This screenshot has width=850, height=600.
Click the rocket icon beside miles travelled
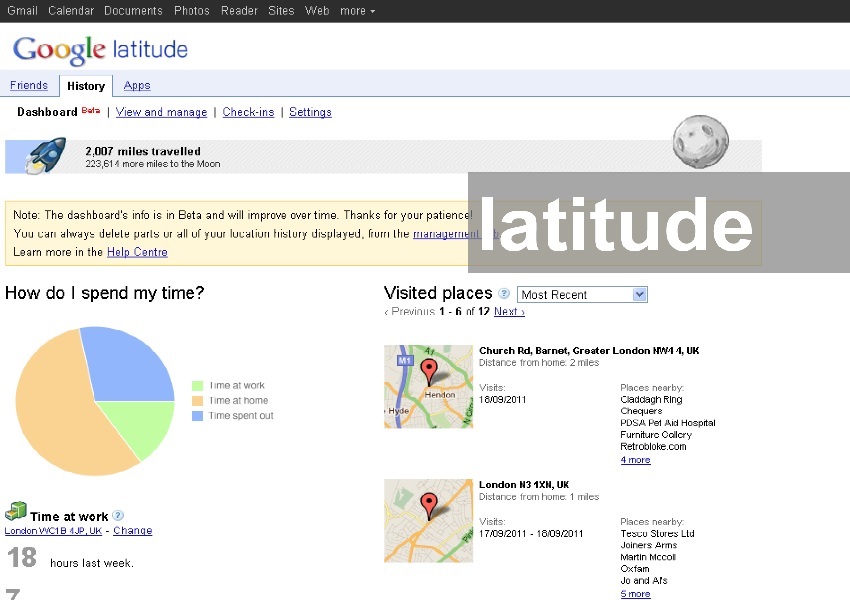pos(47,156)
